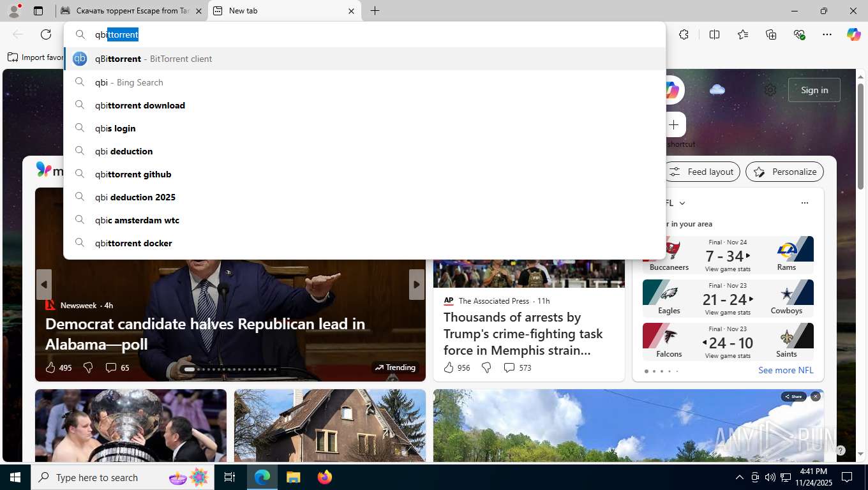Image resolution: width=868 pixels, height=490 pixels.
Task: Select the qbittorrent github suggestion
Action: click(364, 174)
